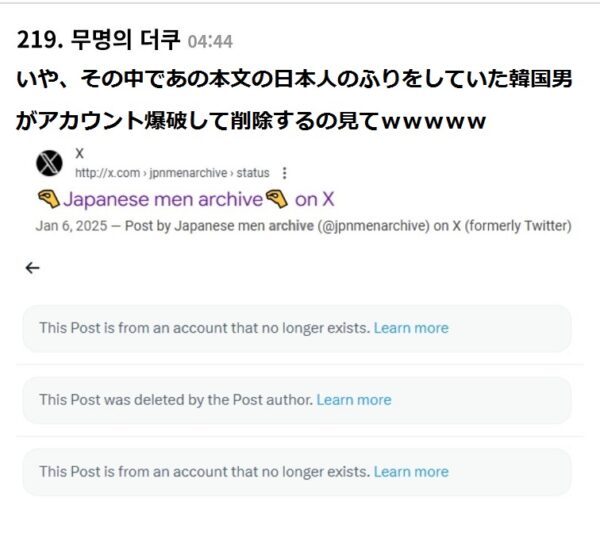This screenshot has width=600, height=540.
Task: Select the bottommost "account that no longer exists" notice box
Action: [296, 472]
